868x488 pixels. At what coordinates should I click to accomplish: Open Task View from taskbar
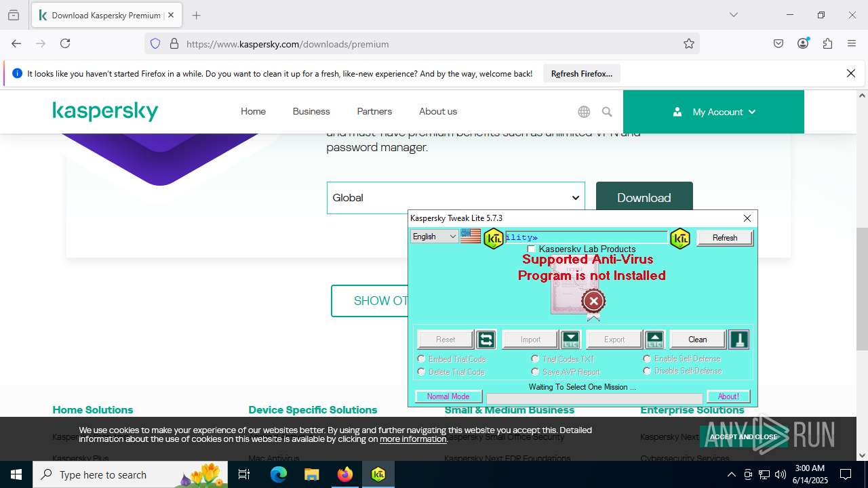pos(244,474)
